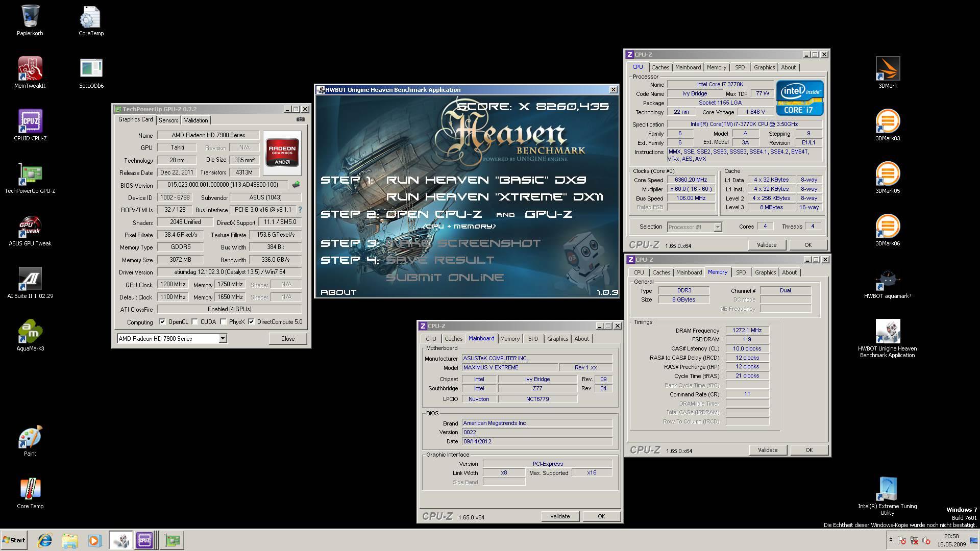Screen dimensions: 980x551
Task: Expand the AMD Radeon HD 7900 Series dropdown
Action: pyautogui.click(x=223, y=338)
